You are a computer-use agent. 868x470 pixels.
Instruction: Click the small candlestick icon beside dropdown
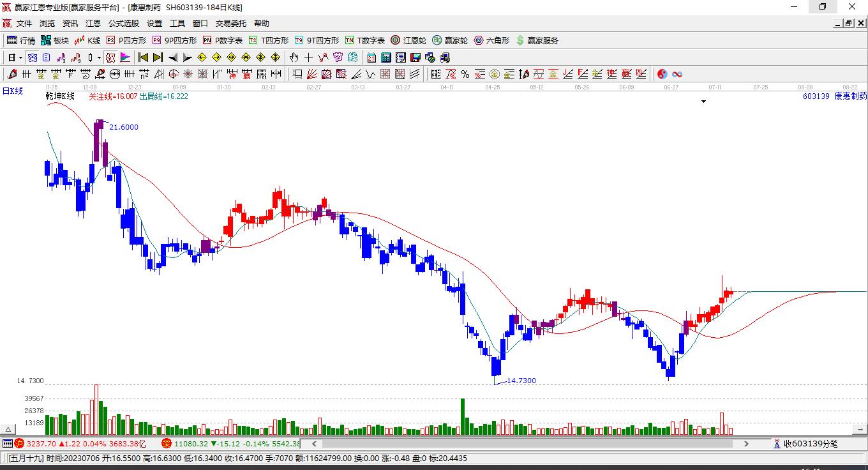coord(90,57)
